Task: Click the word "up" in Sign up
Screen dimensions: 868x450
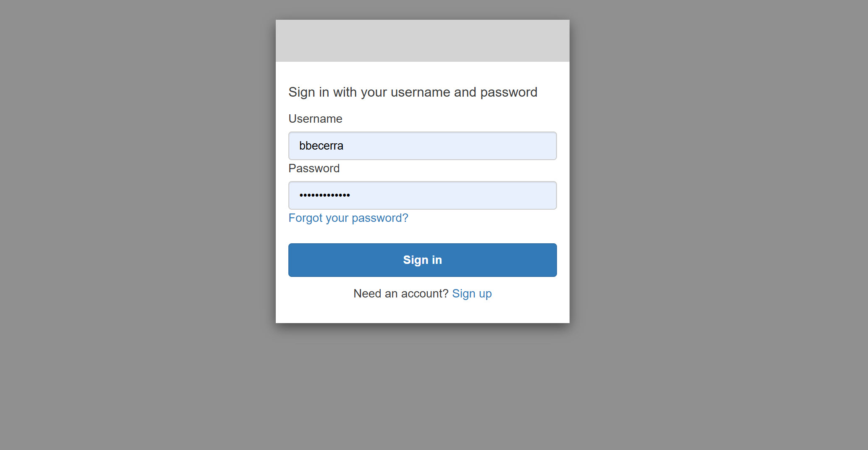Action: pos(485,294)
